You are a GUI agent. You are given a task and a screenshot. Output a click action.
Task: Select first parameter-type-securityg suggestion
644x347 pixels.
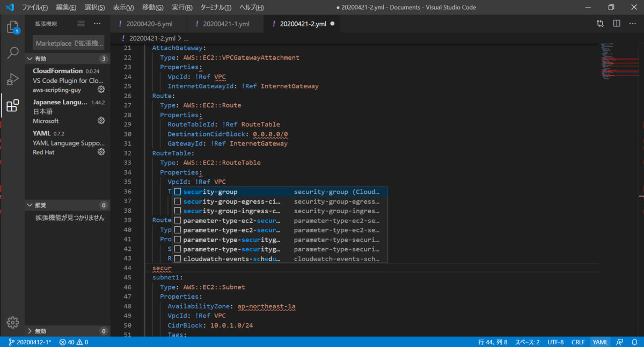tap(280, 240)
